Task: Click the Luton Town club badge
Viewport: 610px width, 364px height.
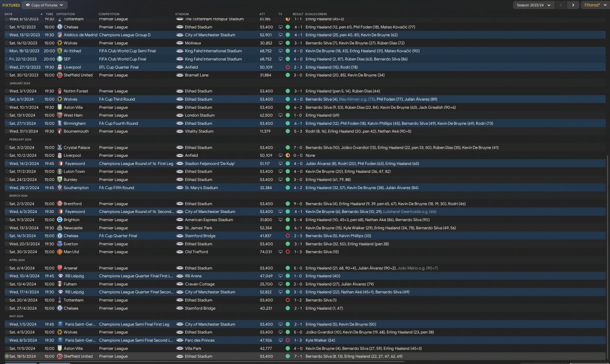Action: tap(60, 172)
